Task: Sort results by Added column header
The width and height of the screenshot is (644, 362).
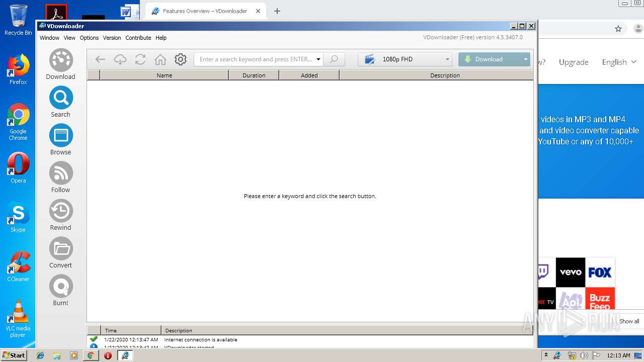Action: pos(309,75)
